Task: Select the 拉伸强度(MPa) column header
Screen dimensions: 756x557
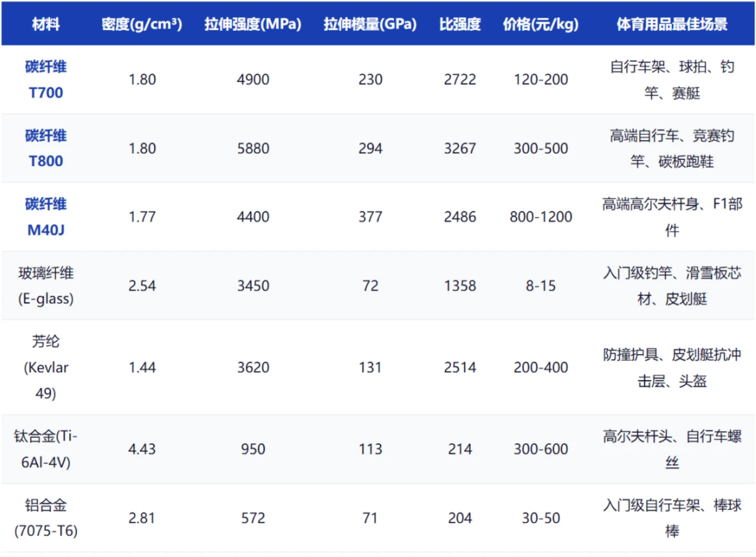Action: click(253, 24)
